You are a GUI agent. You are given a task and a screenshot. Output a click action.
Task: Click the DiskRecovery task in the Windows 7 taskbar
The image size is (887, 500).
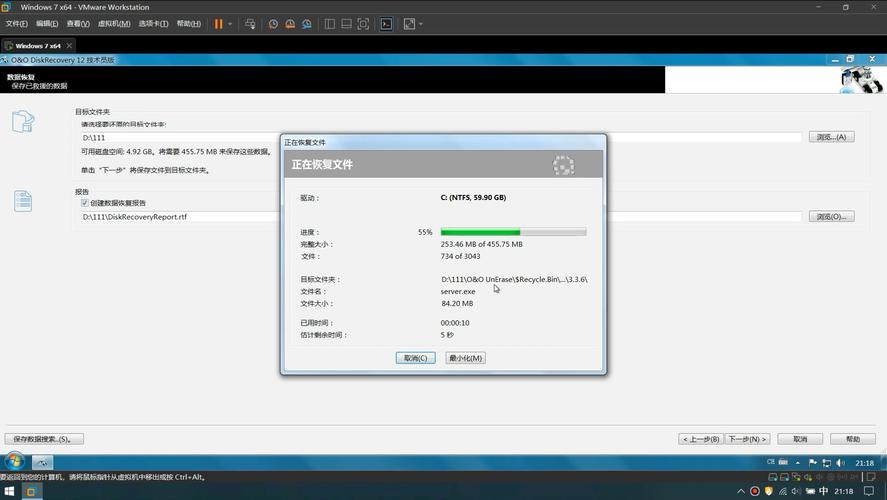click(x=42, y=462)
